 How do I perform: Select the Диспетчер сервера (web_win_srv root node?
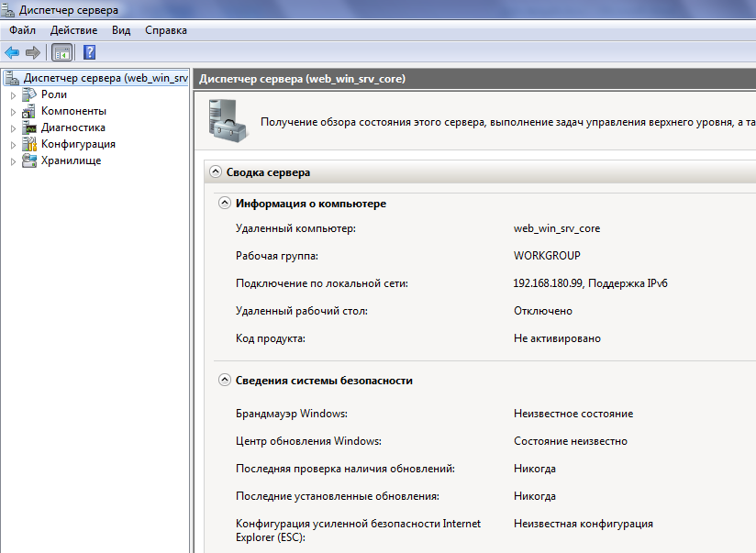[x=106, y=78]
